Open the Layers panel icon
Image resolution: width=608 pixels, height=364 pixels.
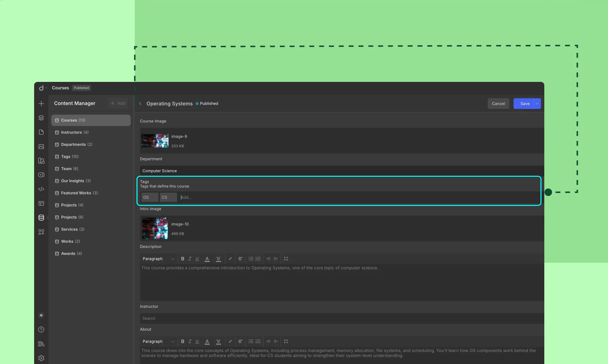pyautogui.click(x=41, y=118)
